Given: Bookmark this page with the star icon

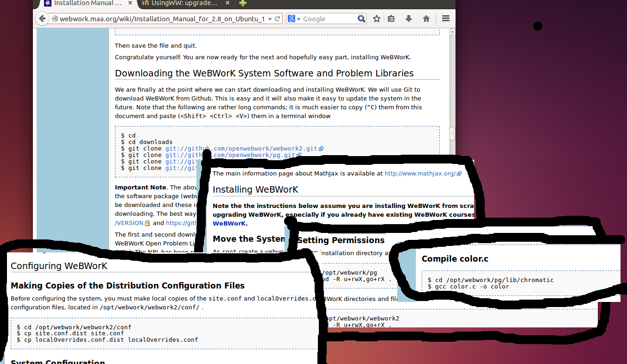Looking at the screenshot, I should [377, 19].
